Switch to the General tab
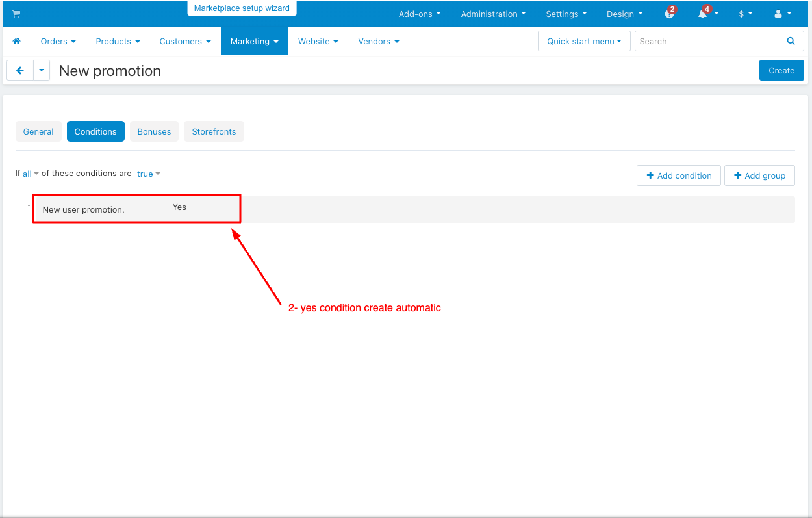 (38, 131)
